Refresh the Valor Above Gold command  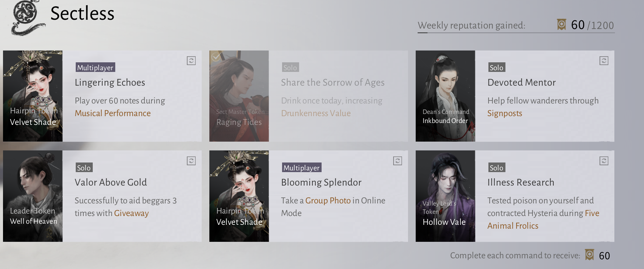(x=191, y=161)
